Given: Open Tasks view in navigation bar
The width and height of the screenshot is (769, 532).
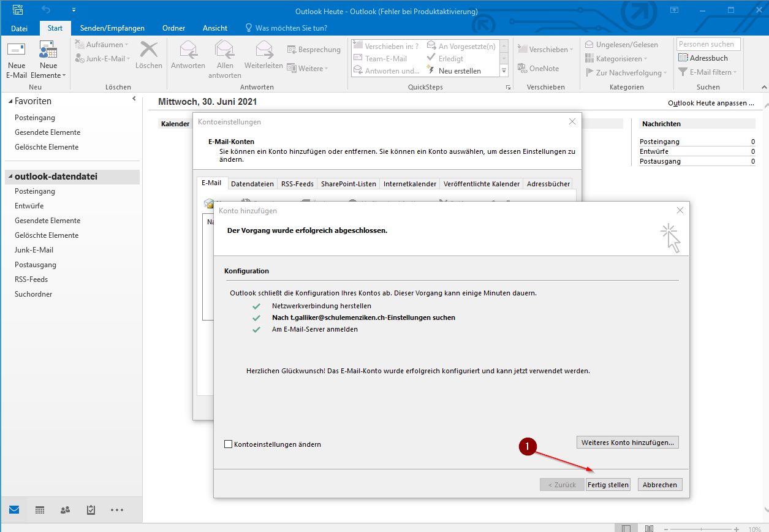Looking at the screenshot, I should click(91, 510).
